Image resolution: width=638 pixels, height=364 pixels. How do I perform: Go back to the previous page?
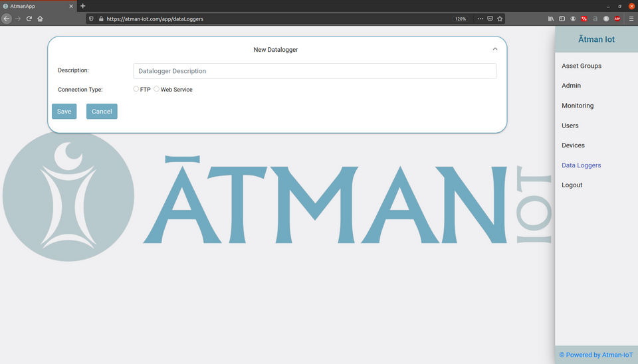pos(6,19)
